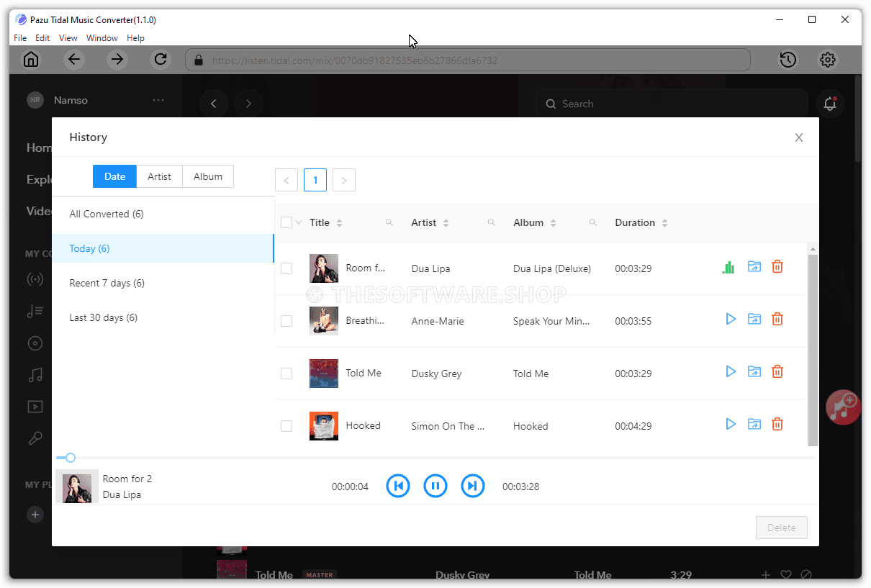Check the box for the Anne-Marie row

point(286,321)
